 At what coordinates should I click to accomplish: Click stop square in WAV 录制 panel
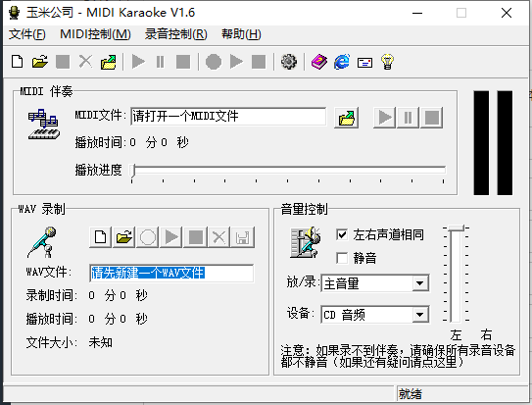(x=195, y=237)
